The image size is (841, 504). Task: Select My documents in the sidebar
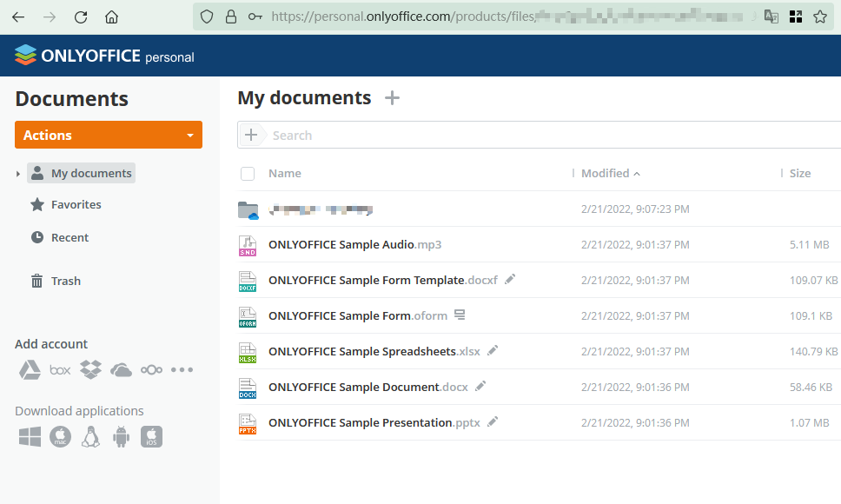(81, 173)
